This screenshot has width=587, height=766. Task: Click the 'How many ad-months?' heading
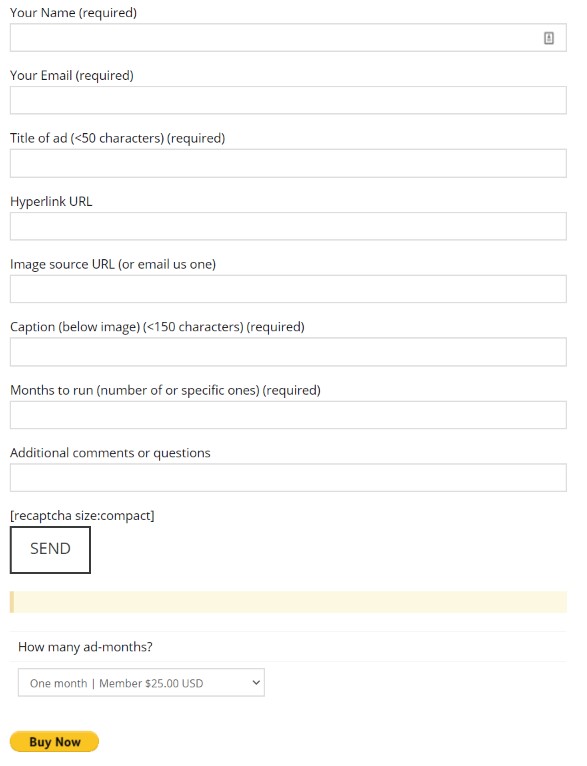click(85, 647)
